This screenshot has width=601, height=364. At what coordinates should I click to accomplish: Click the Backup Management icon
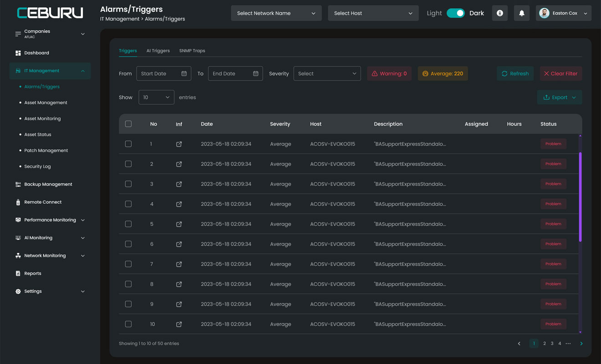click(x=18, y=184)
